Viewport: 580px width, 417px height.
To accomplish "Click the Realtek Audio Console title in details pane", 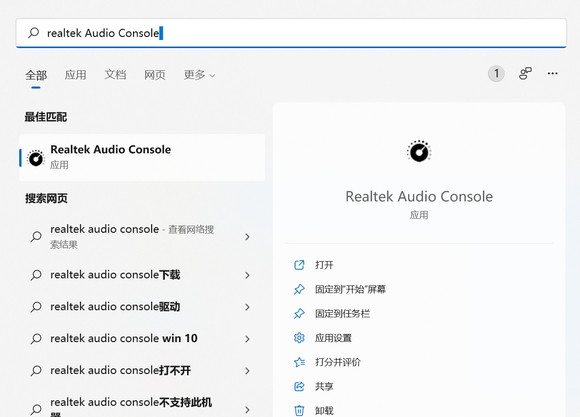I will tap(419, 196).
